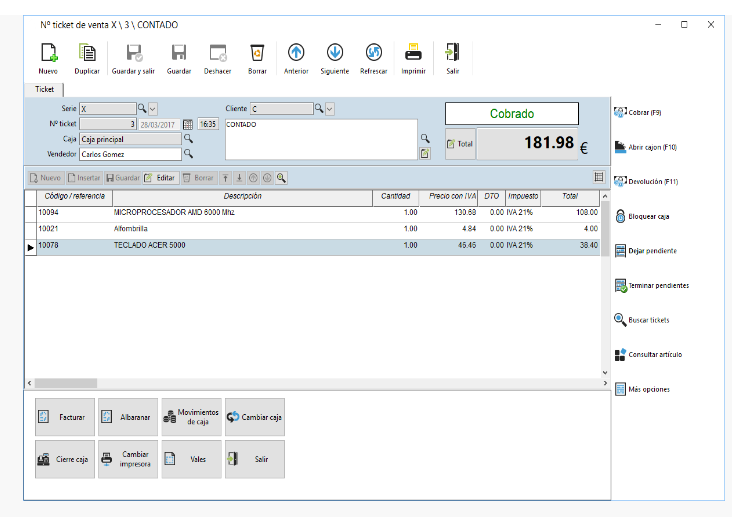The width and height of the screenshot is (732, 517).
Task: Open the Ticket tab
Action: 44,89
